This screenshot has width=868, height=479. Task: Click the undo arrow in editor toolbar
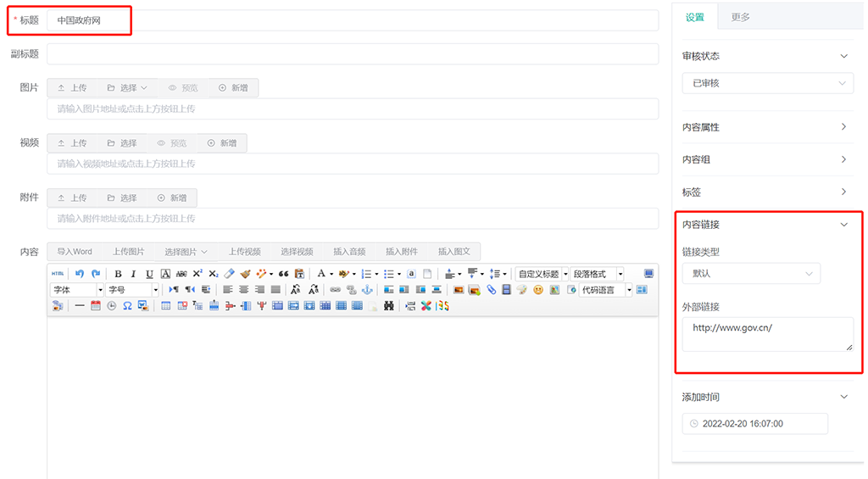coord(80,274)
